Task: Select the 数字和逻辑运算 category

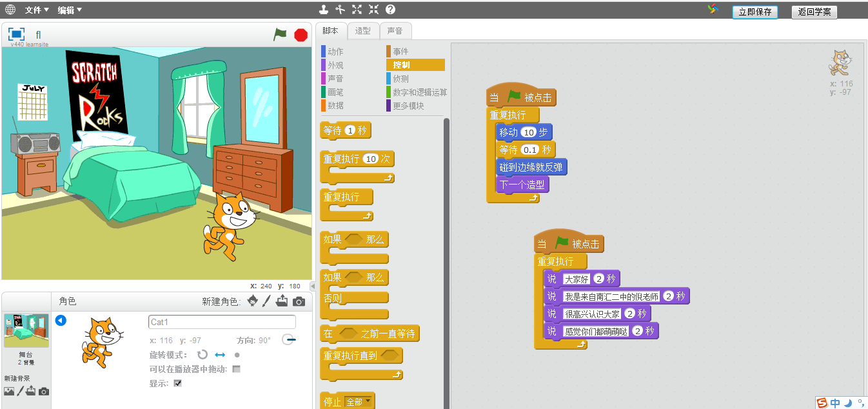Action: pyautogui.click(x=417, y=92)
